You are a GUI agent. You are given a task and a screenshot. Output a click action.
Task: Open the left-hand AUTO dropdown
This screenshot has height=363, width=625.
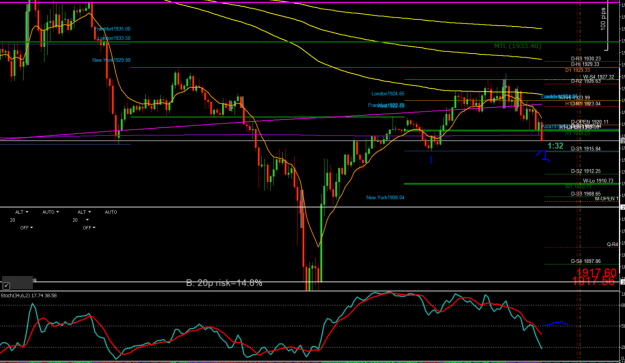coord(51,212)
